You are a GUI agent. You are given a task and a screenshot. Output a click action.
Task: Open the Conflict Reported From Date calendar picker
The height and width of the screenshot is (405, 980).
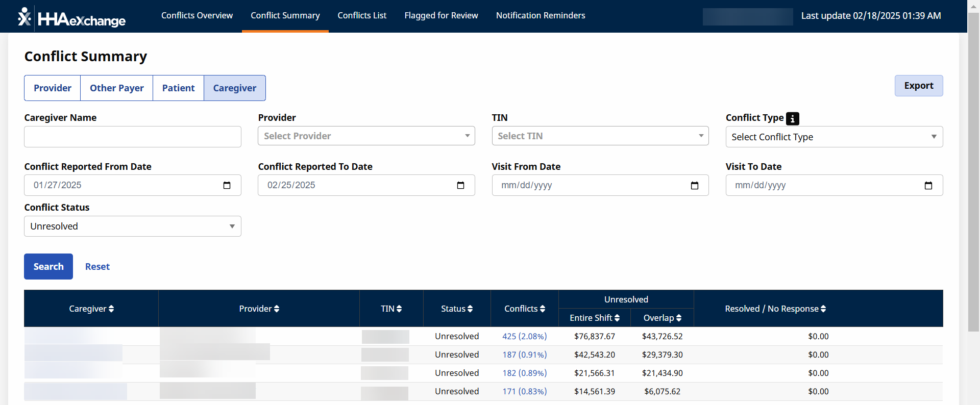[x=227, y=185]
